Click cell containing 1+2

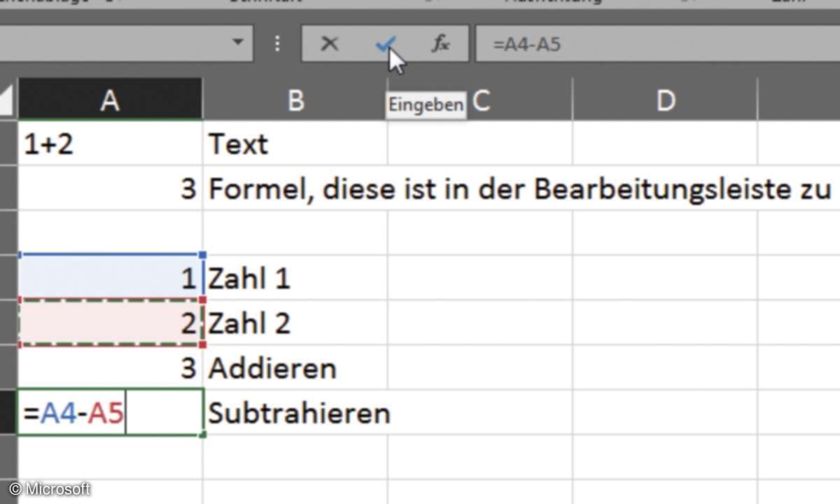coord(110,143)
